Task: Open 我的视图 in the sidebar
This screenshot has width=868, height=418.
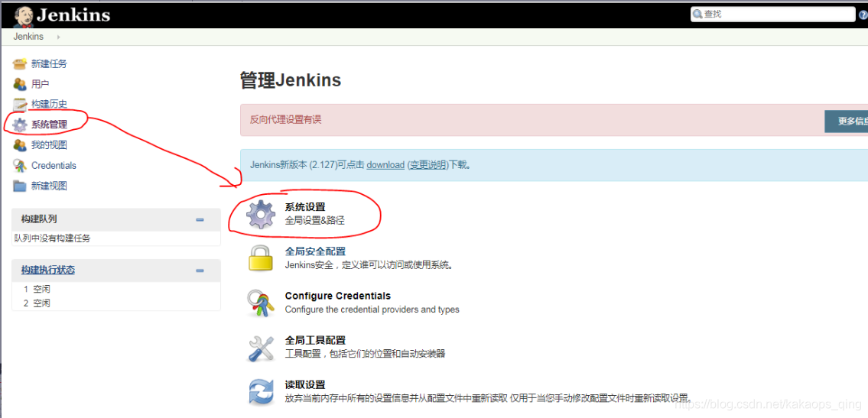Action: tap(49, 145)
